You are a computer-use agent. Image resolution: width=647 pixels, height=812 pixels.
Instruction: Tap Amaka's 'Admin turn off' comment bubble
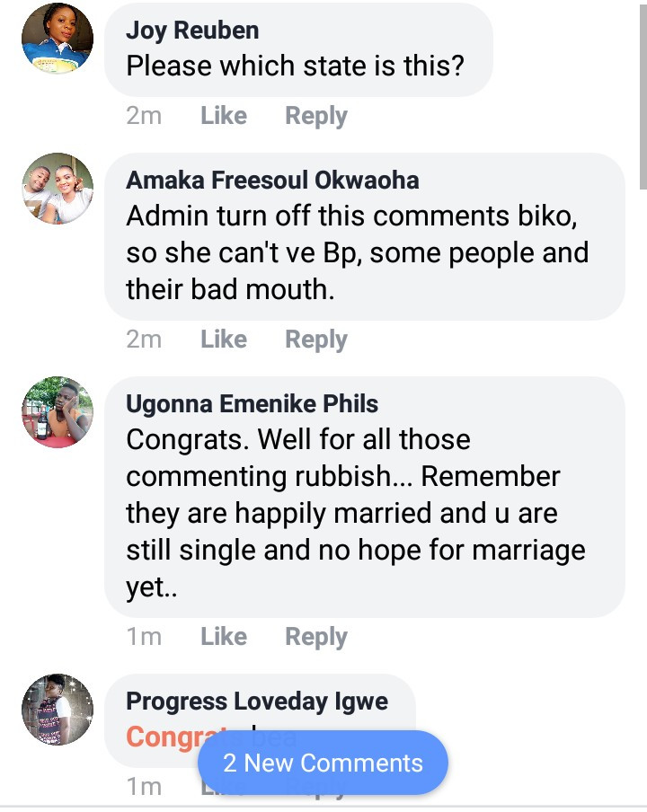[359, 253]
